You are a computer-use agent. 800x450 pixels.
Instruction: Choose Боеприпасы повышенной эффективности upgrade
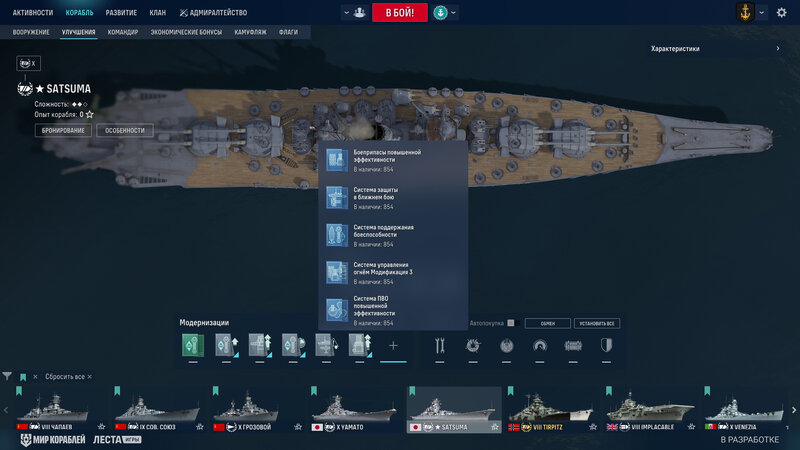click(x=393, y=160)
